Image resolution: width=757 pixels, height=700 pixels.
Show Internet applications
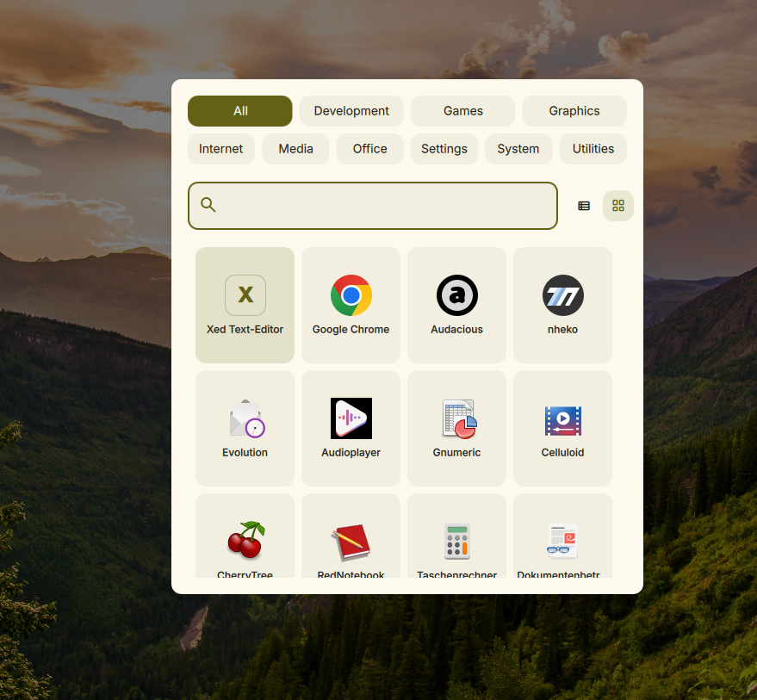pyautogui.click(x=221, y=149)
